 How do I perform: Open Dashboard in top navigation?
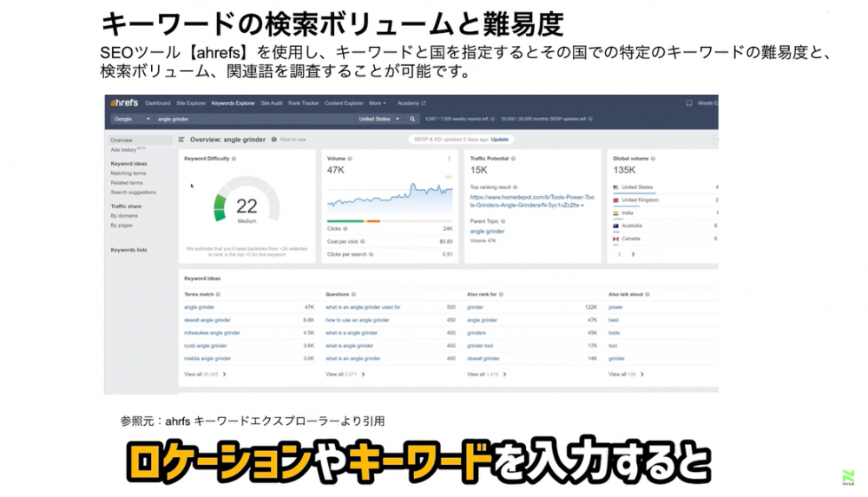click(x=158, y=103)
